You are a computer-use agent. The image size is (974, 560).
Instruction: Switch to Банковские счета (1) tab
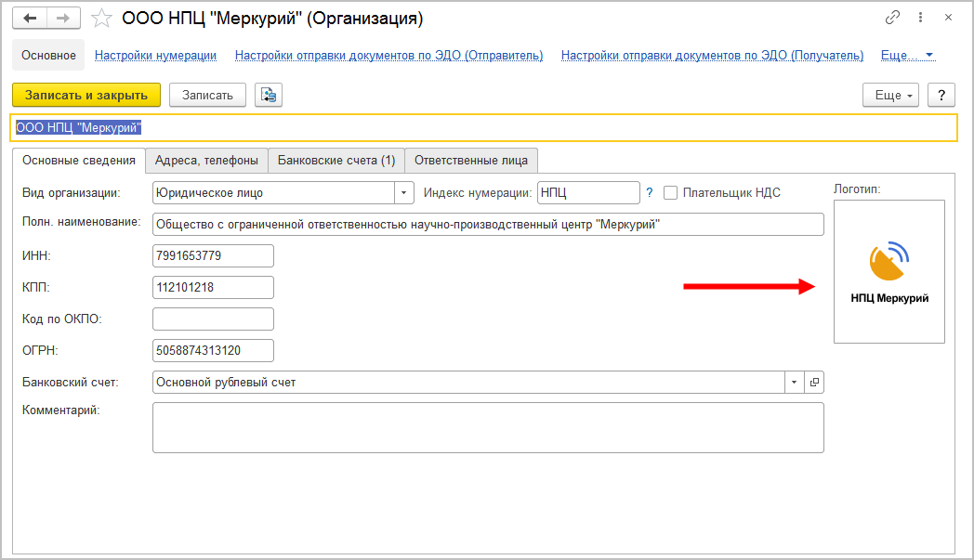click(x=336, y=160)
